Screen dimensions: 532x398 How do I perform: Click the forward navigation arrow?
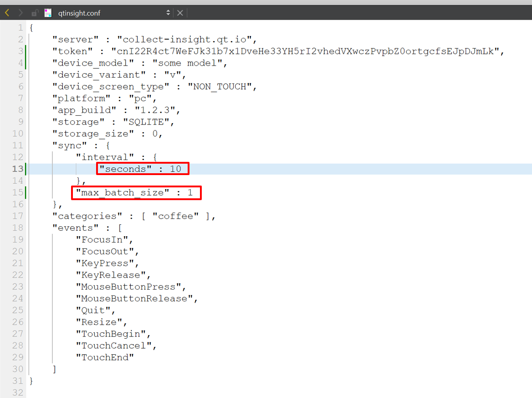pyautogui.click(x=20, y=13)
